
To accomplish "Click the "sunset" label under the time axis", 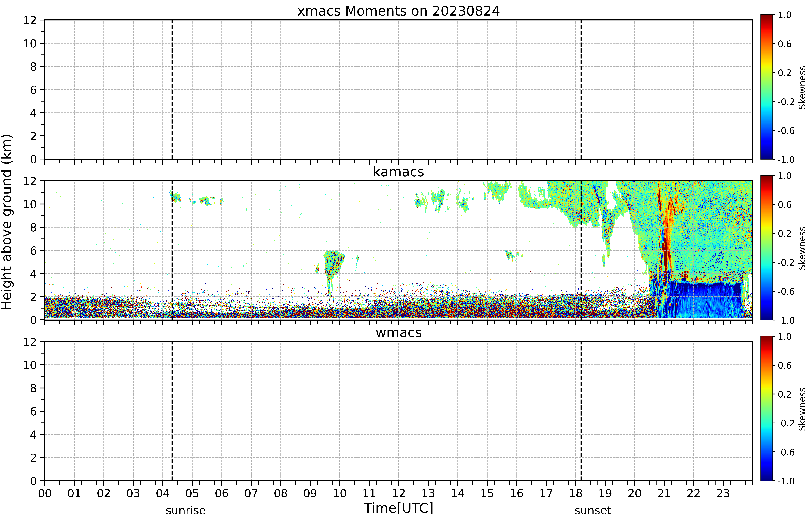I will pos(593,510).
